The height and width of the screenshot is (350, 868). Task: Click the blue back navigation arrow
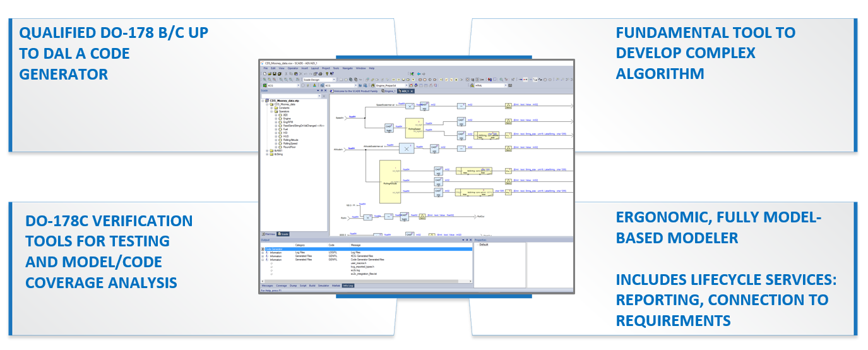pos(419,74)
